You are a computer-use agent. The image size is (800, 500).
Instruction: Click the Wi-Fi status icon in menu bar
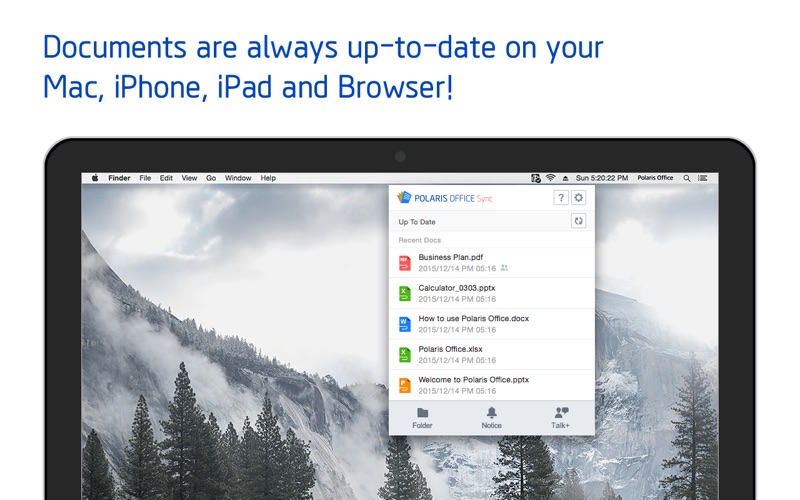click(551, 178)
